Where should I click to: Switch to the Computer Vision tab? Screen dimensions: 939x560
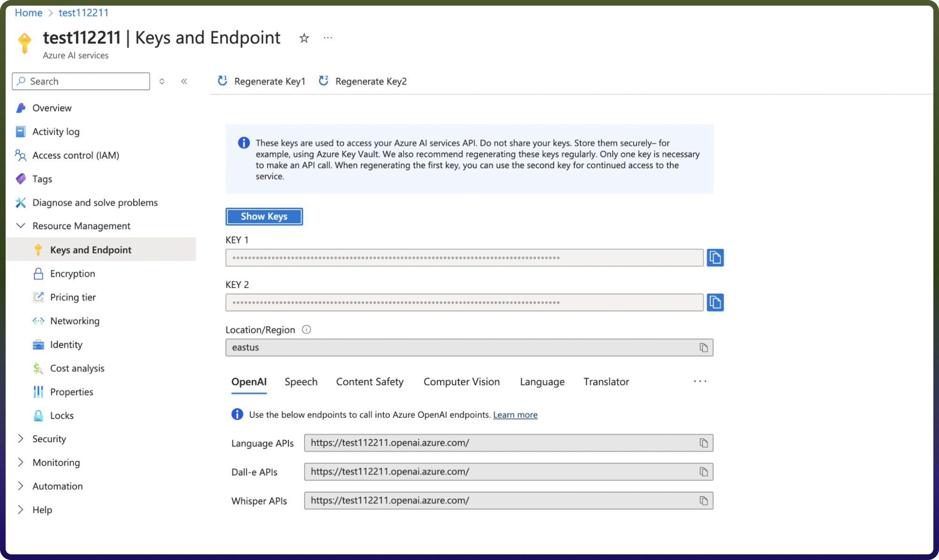(x=462, y=382)
